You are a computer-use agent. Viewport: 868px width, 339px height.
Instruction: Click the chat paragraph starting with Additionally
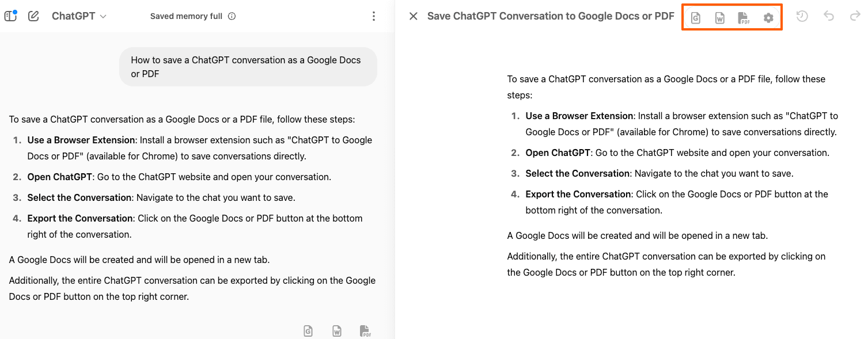click(192, 288)
